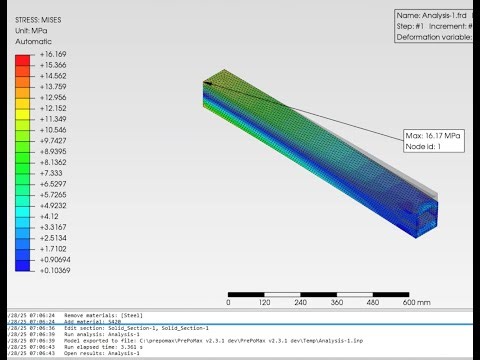This screenshot has width=480, height=360.
Task: Click the red top legend color band
Action: point(22,60)
